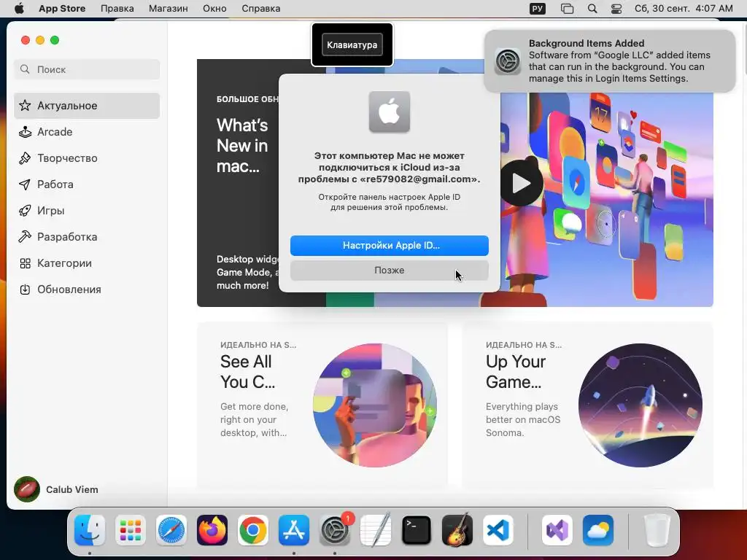The height and width of the screenshot is (560, 747).
Task: Click the Arcade joystick icon
Action: point(25,132)
